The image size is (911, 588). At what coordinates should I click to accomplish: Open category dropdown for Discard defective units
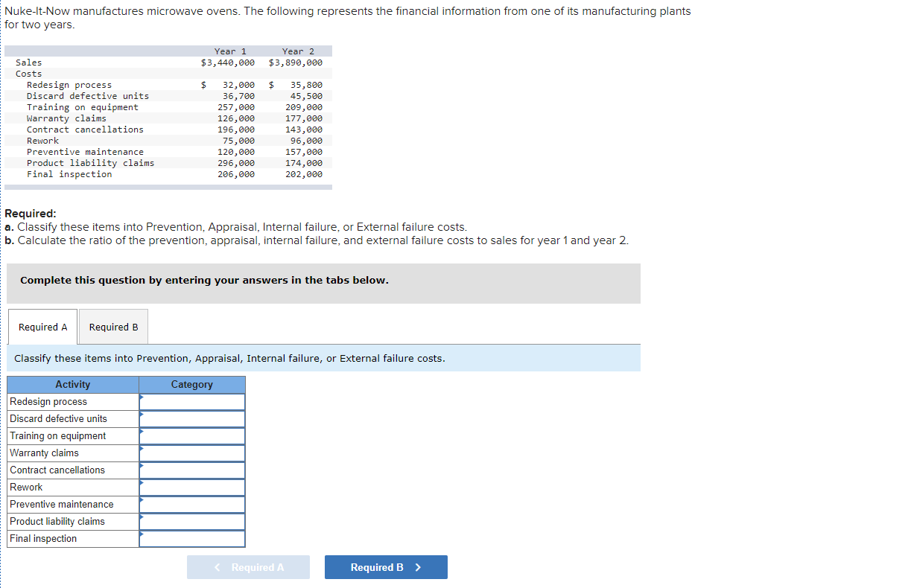[x=192, y=419]
